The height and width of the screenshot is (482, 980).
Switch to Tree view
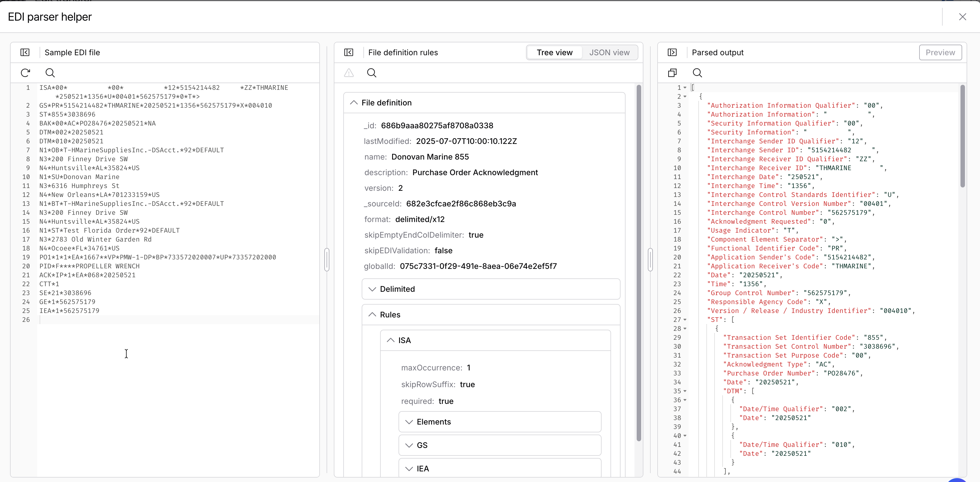click(x=554, y=52)
